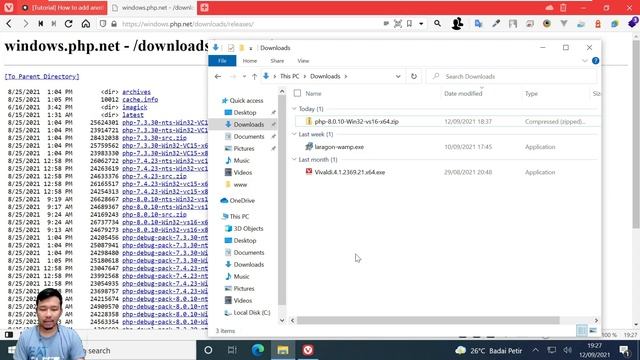The width and height of the screenshot is (640, 360).
Task: Open the imagick directory link
Action: pyautogui.click(x=135, y=107)
